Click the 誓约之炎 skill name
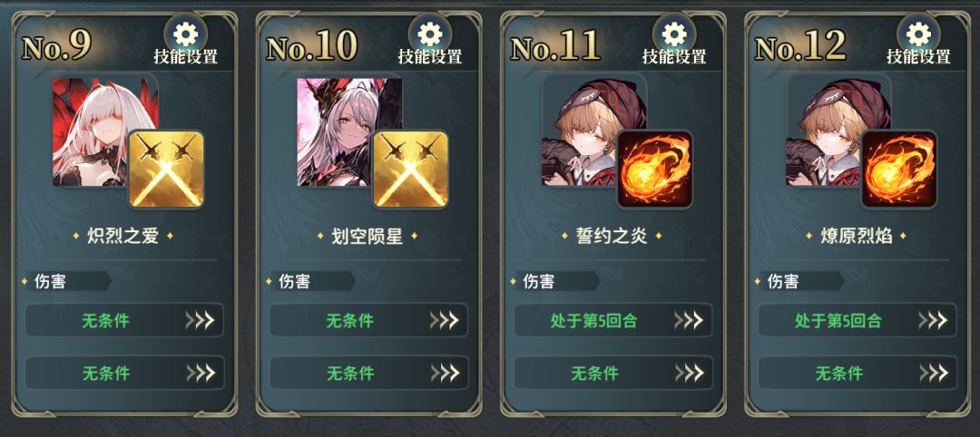This screenshot has width=980, height=437. coord(612,237)
